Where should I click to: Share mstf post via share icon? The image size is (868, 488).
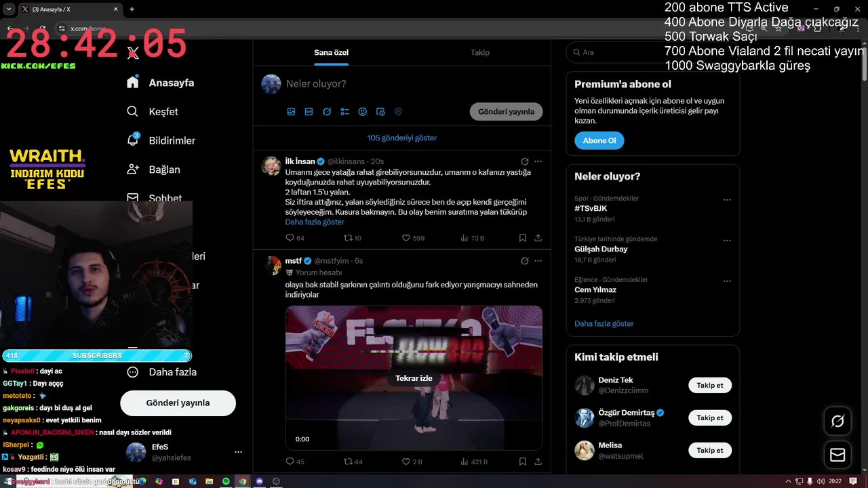pyautogui.click(x=538, y=462)
